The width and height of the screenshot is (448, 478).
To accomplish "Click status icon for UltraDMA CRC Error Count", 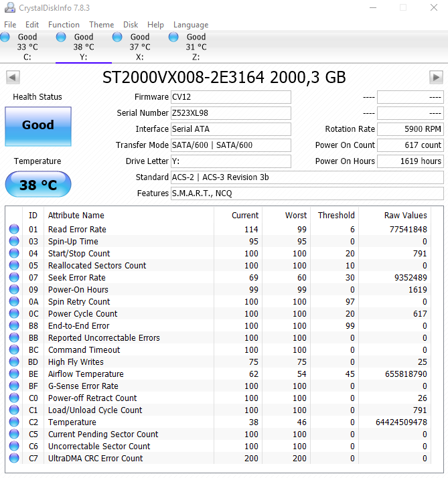I will coord(14,458).
